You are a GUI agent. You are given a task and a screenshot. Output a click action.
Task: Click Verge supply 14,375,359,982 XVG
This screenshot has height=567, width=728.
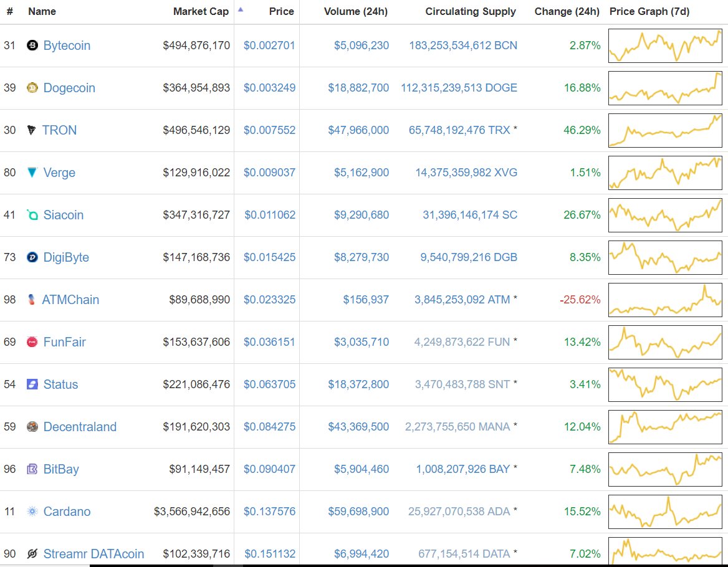click(x=466, y=173)
